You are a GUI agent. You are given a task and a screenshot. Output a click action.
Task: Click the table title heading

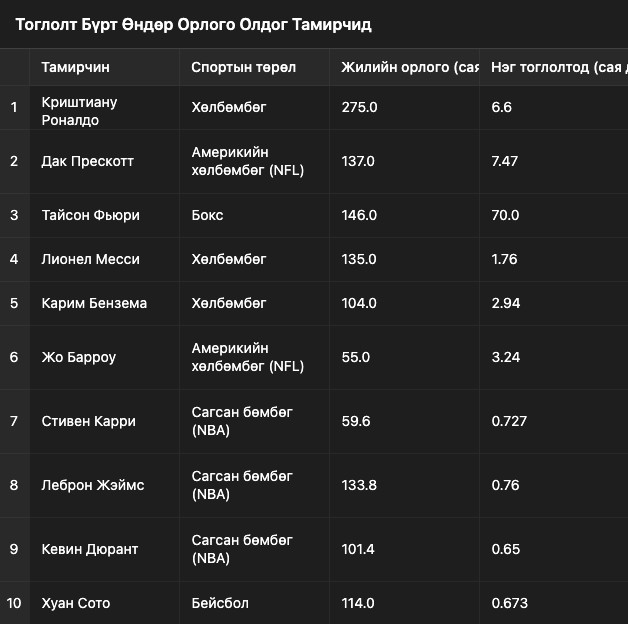click(x=193, y=25)
